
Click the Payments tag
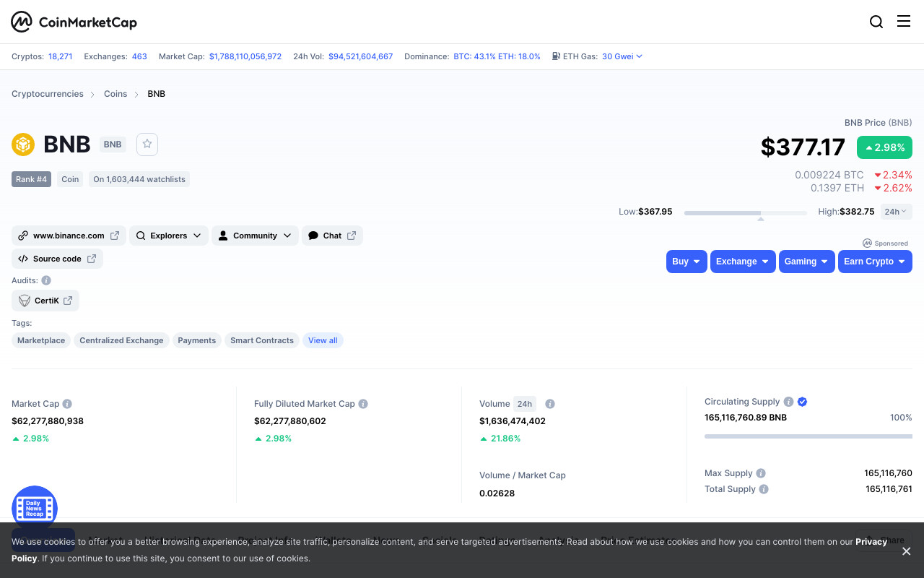pos(197,340)
